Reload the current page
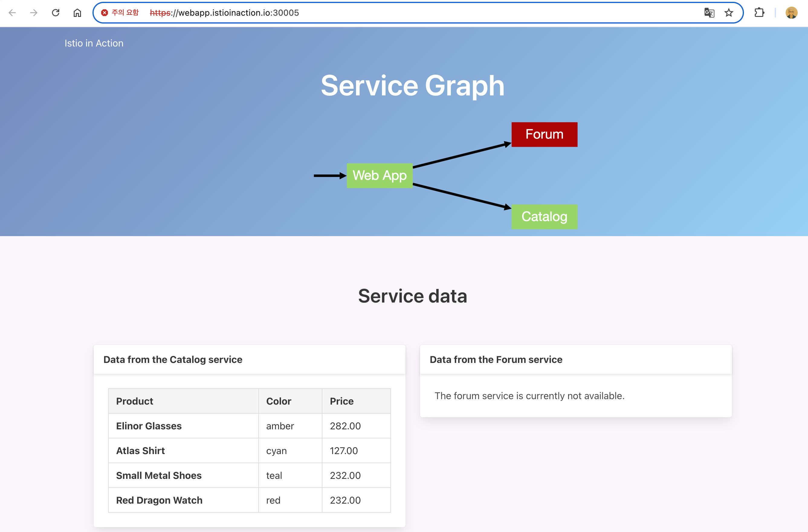This screenshot has height=532, width=808. (x=56, y=13)
